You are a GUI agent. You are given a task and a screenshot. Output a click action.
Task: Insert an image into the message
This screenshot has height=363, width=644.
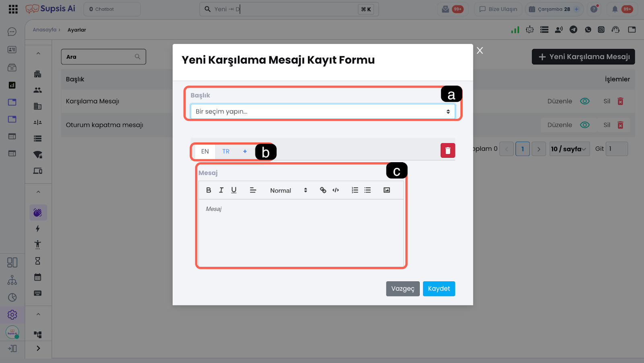point(386,190)
